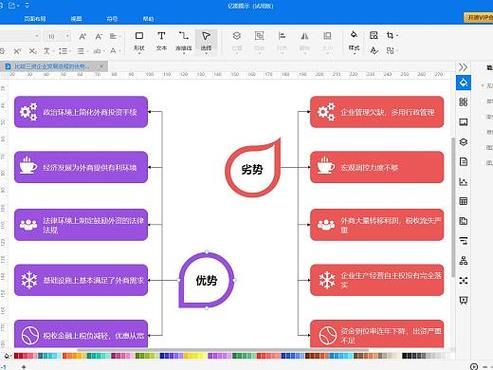493x370 pixels.
Task: Pick the black swatch in color palette bar
Action: (x=404, y=356)
